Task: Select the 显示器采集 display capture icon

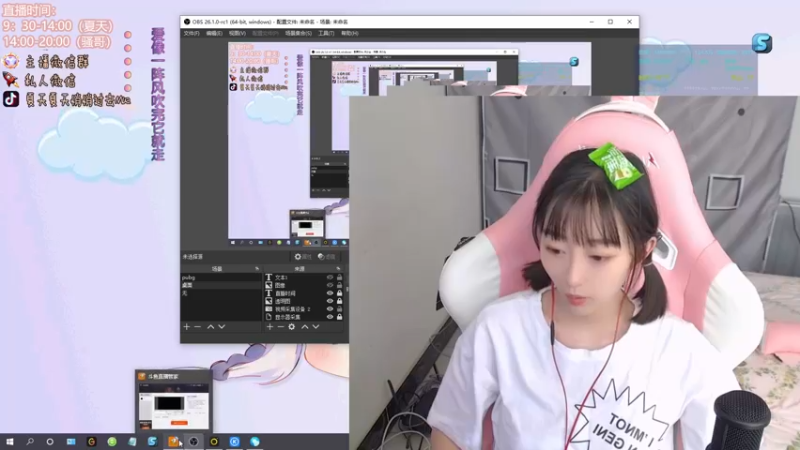Action: coord(269,317)
